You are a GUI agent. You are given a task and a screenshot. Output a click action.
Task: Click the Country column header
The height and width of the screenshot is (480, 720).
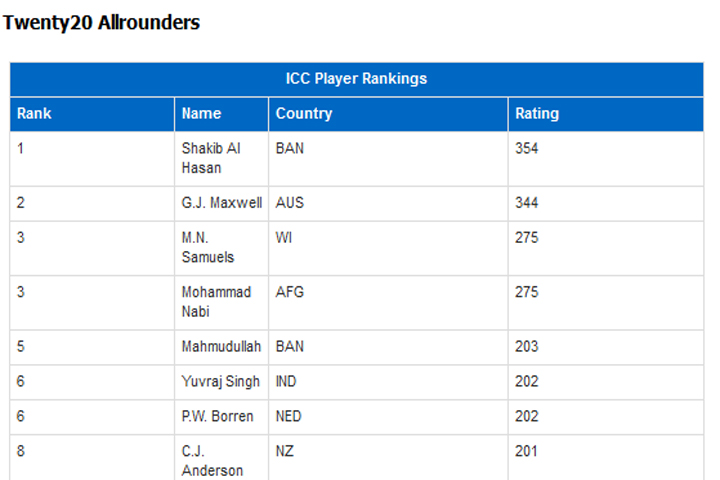[388, 114]
